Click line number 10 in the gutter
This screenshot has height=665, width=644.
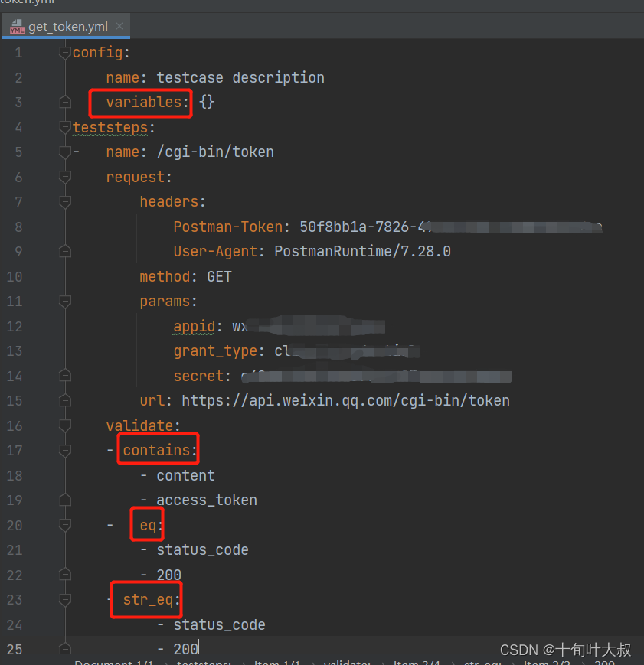pos(15,276)
